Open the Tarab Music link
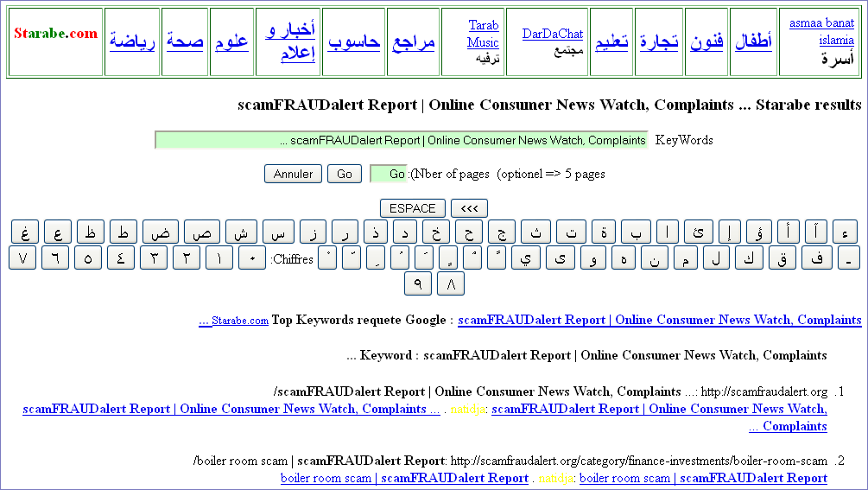868x490 pixels. 483,34
